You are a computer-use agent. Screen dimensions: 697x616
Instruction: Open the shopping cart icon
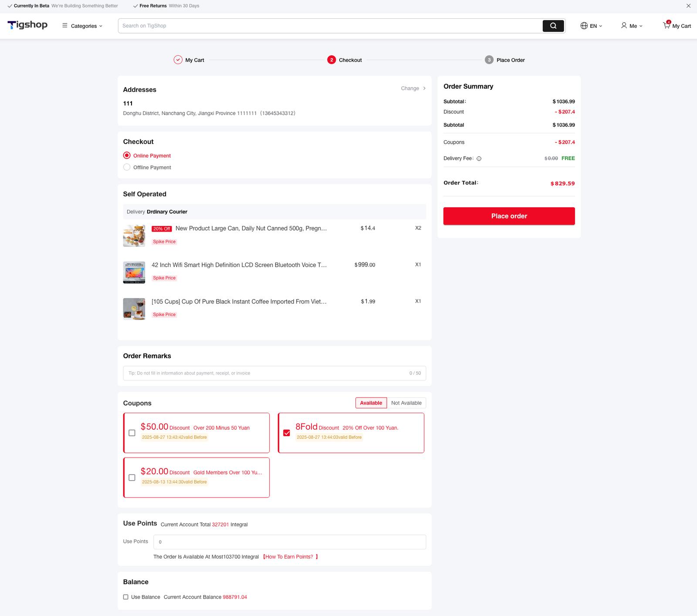pos(667,25)
